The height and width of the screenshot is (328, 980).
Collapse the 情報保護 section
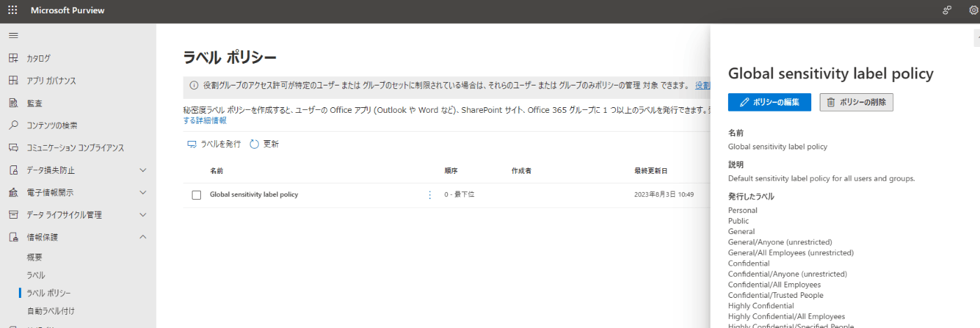tap(143, 237)
